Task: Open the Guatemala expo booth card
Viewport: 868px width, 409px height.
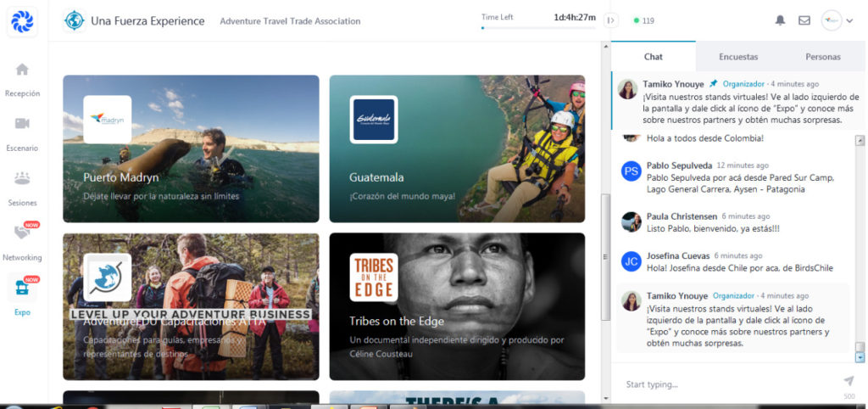Action: tap(457, 148)
